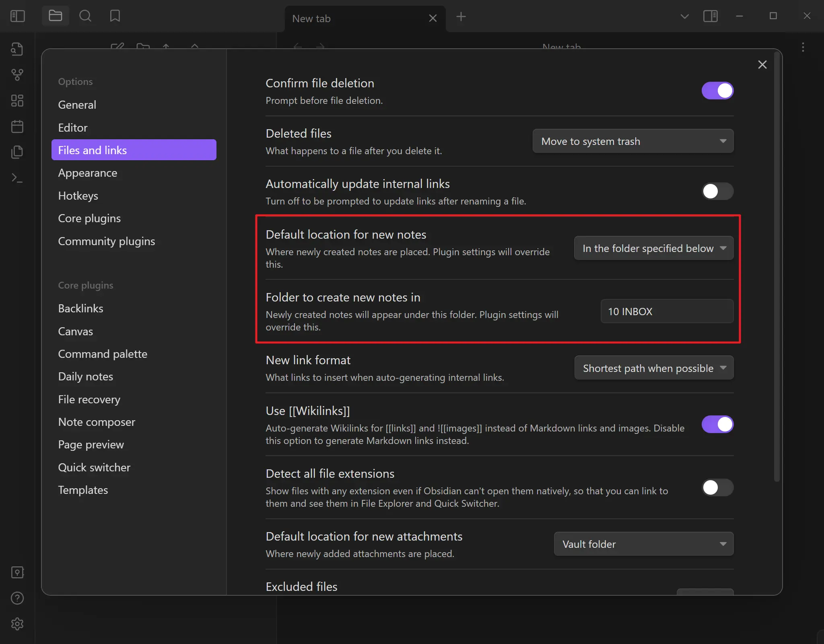Viewport: 824px width, 644px height.
Task: Open the help question-mark icon
Action: click(x=18, y=599)
